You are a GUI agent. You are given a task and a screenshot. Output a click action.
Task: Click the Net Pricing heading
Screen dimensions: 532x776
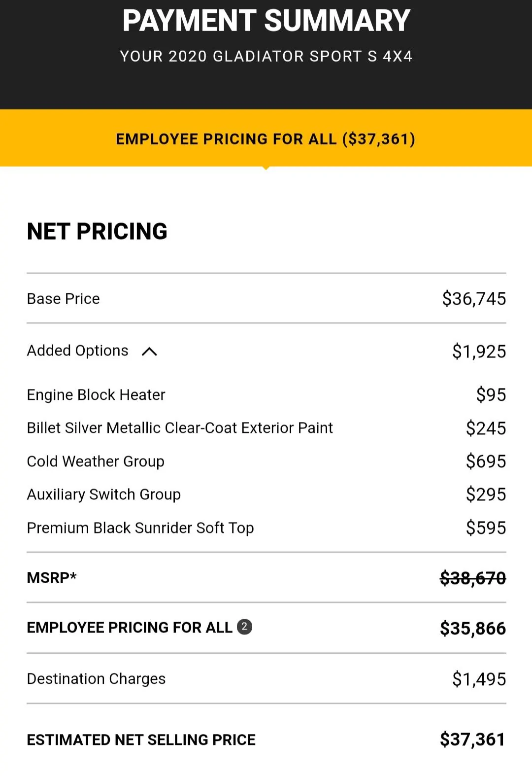pyautogui.click(x=98, y=231)
